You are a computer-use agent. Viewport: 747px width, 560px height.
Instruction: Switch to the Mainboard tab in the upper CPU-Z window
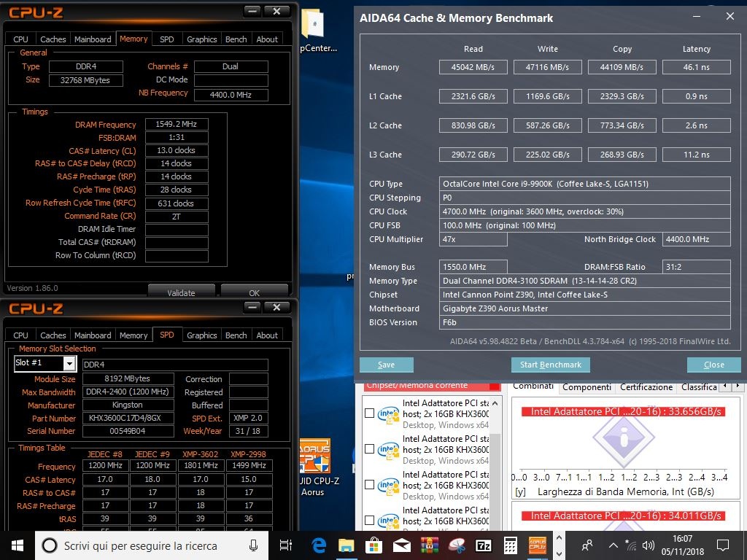click(x=93, y=39)
